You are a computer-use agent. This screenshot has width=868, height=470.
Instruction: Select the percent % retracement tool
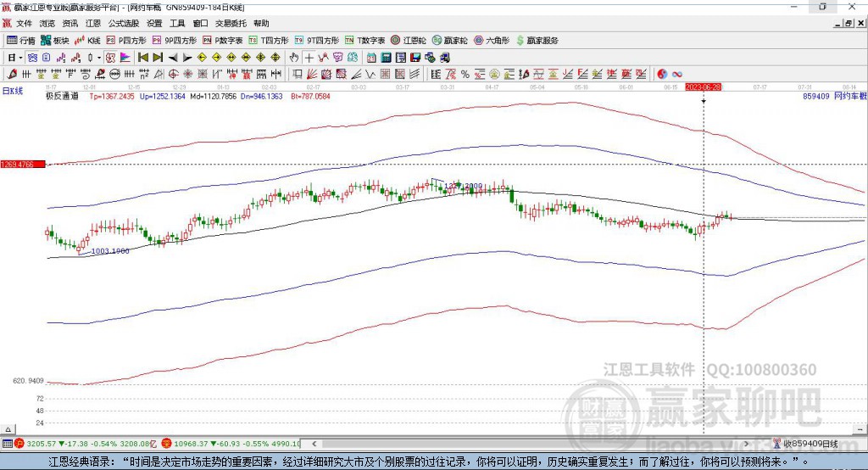[x=465, y=75]
